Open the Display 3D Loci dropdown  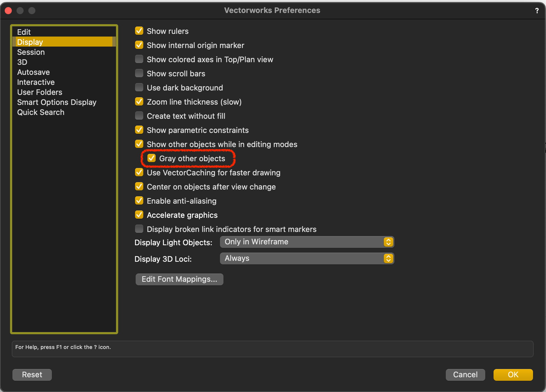point(307,258)
